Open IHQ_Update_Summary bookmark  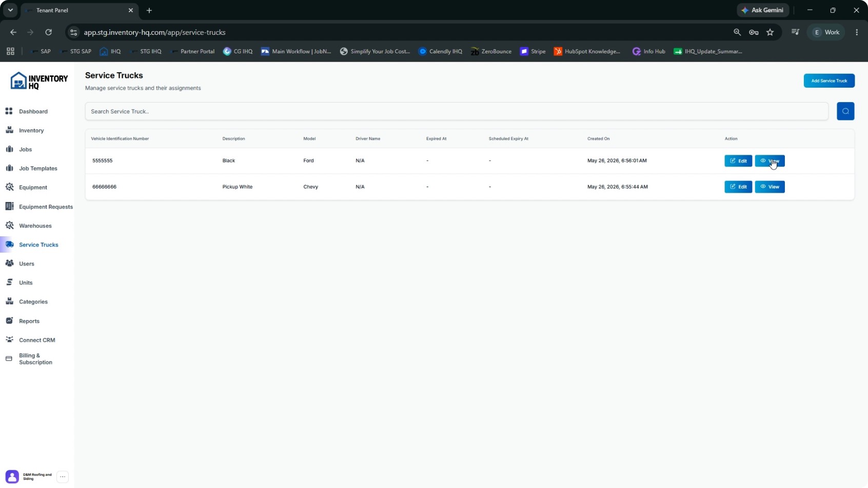(x=708, y=51)
